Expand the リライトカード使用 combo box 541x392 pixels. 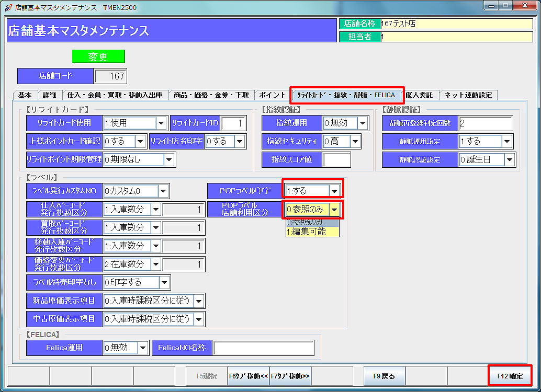pos(162,123)
